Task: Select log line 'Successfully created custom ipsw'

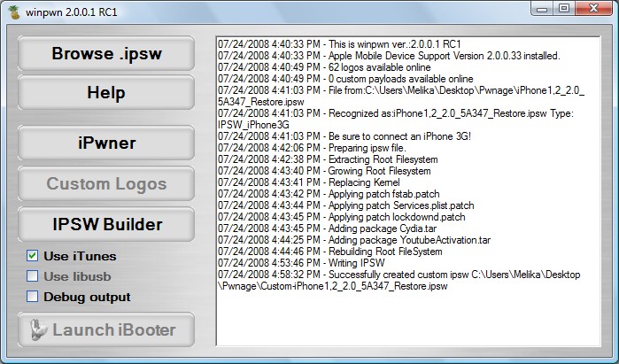Action: (x=399, y=280)
